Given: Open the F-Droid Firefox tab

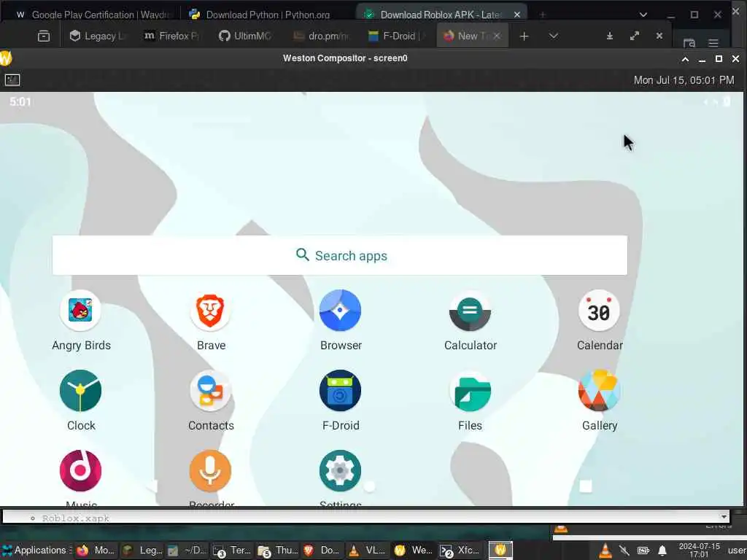Looking at the screenshot, I should (396, 36).
